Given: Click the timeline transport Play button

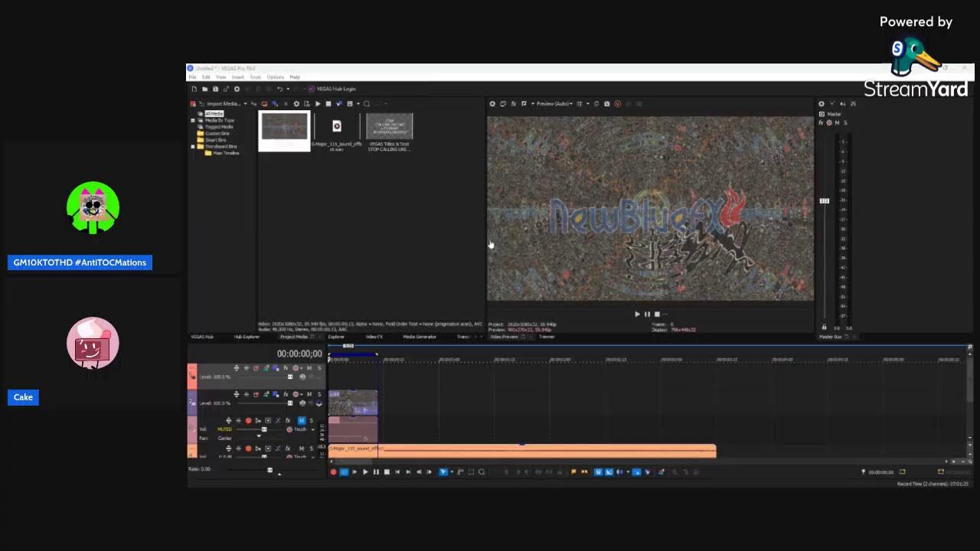Looking at the screenshot, I should tap(365, 472).
